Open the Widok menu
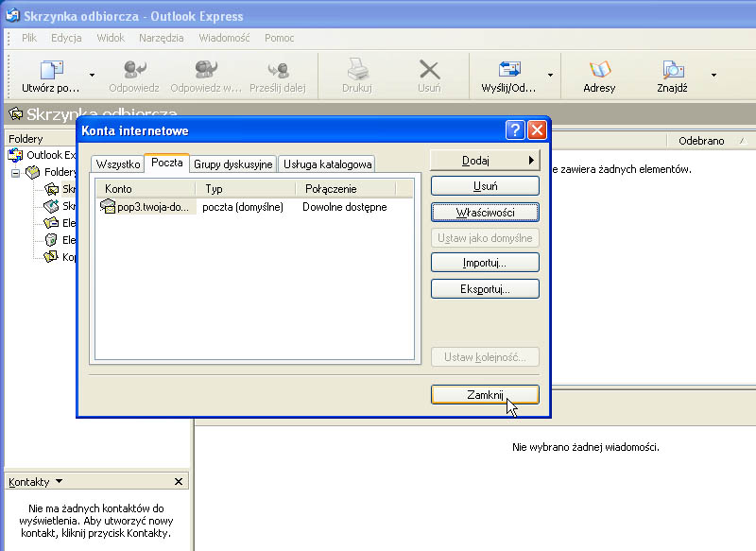 111,38
